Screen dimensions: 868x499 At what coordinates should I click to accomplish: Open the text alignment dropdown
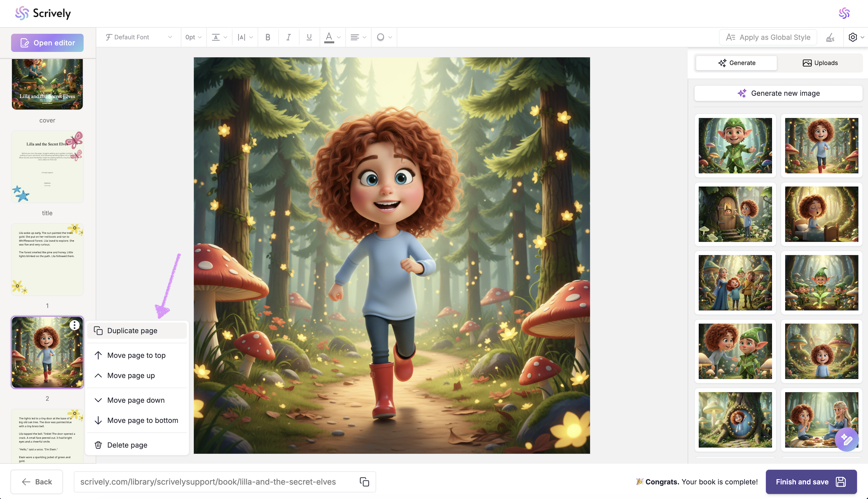pyautogui.click(x=358, y=37)
